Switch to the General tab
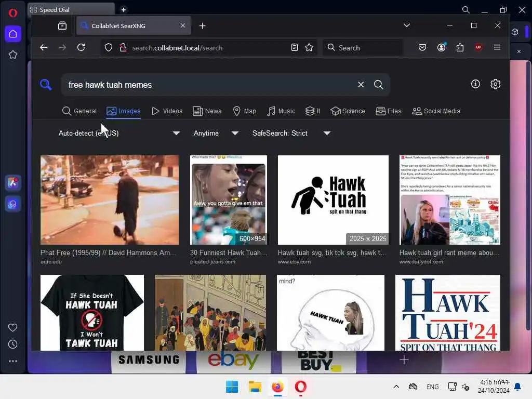Image resolution: width=532 pixels, height=399 pixels. click(79, 111)
